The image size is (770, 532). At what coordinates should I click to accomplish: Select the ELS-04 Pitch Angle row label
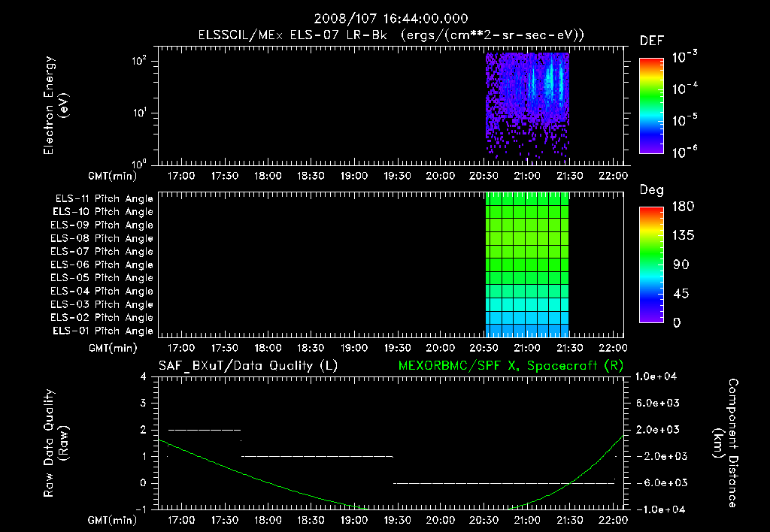102,291
